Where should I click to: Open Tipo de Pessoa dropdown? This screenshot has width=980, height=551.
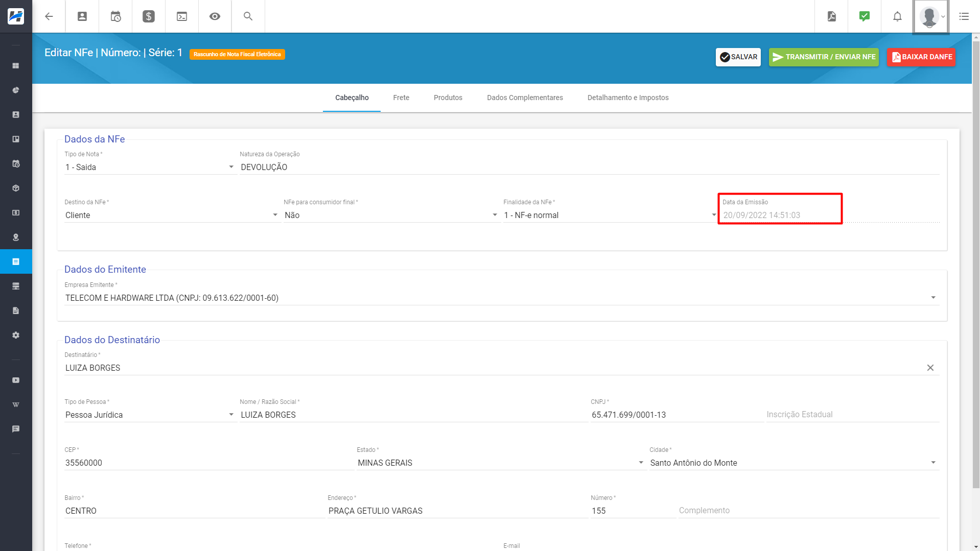click(150, 415)
